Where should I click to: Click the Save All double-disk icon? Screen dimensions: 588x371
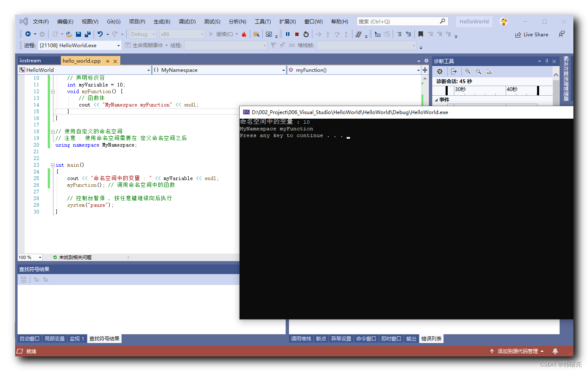(x=88, y=34)
